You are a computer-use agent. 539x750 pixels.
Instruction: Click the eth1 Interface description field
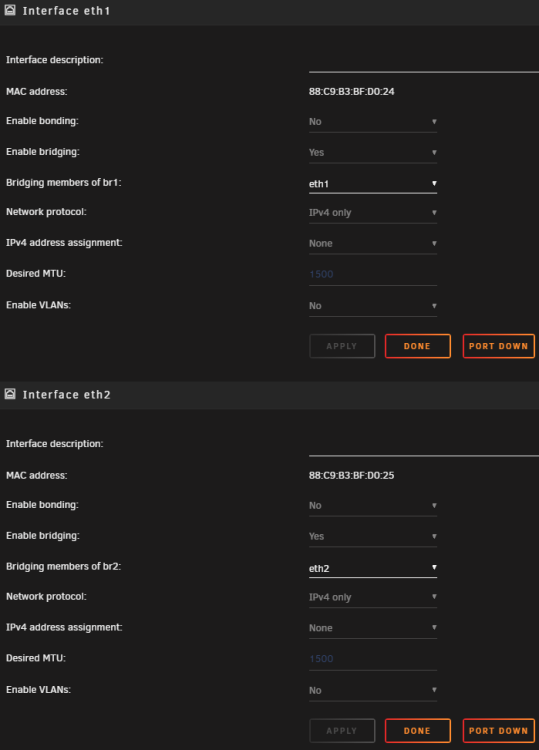(424, 62)
